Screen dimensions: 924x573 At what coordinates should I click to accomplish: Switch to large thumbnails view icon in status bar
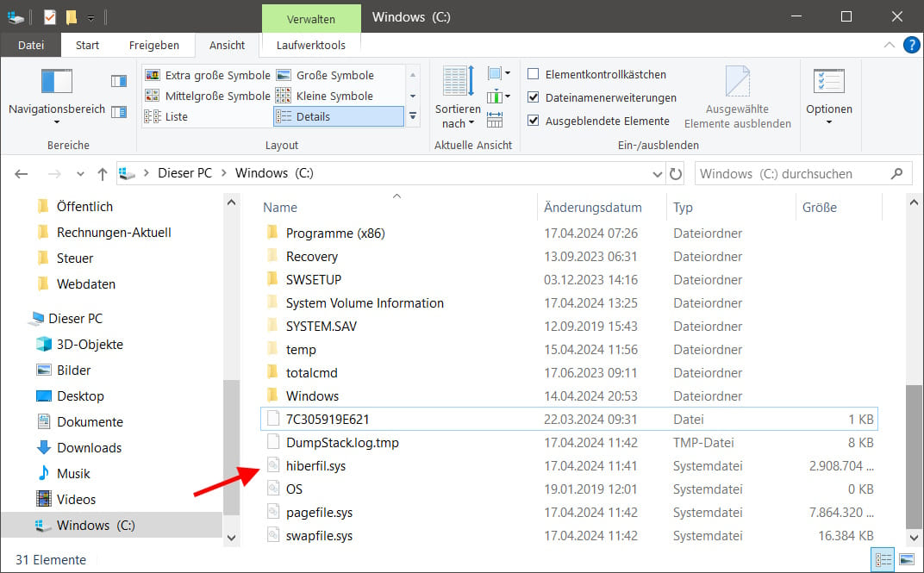[906, 560]
